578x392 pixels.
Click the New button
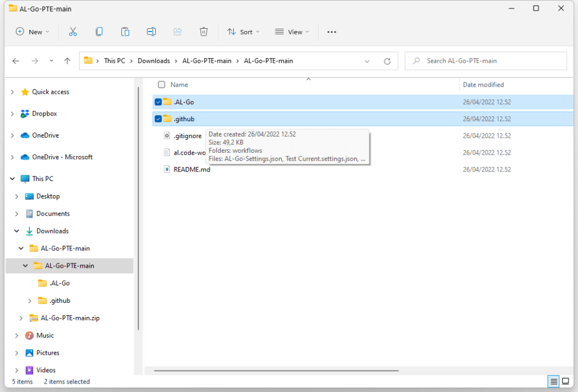tap(33, 32)
